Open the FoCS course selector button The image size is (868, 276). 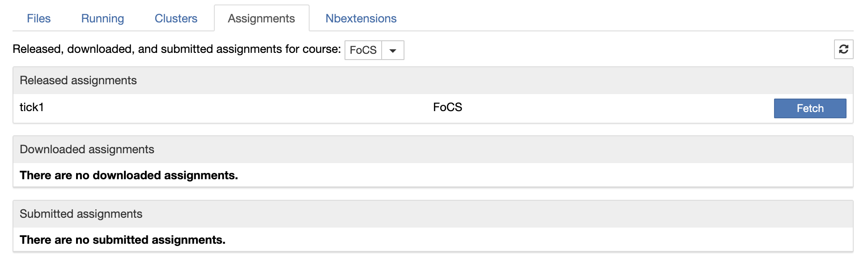363,50
